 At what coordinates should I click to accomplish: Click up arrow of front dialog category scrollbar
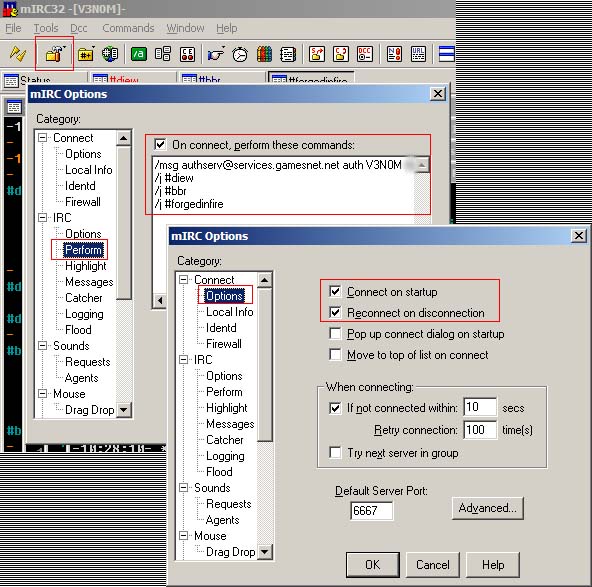coord(265,280)
